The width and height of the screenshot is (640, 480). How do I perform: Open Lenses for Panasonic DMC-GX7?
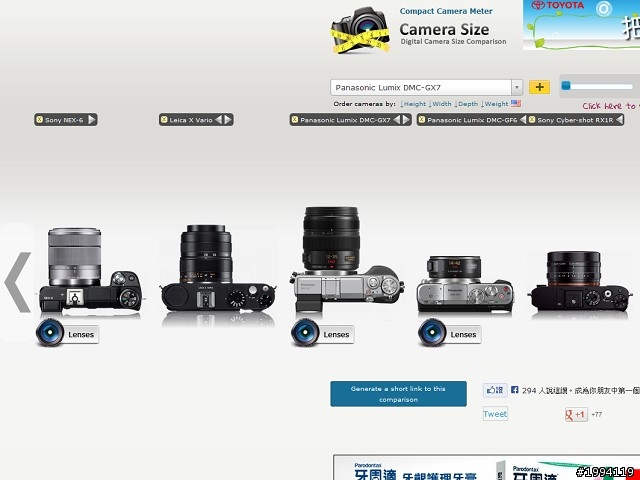(322, 333)
